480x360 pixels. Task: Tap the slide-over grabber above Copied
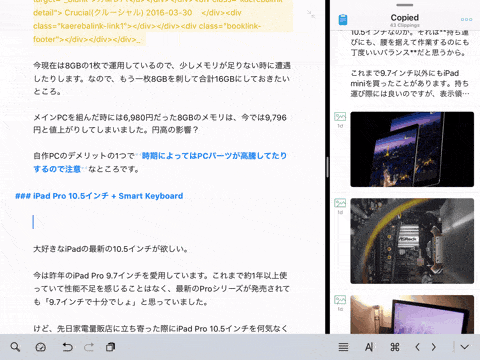(405, 5)
